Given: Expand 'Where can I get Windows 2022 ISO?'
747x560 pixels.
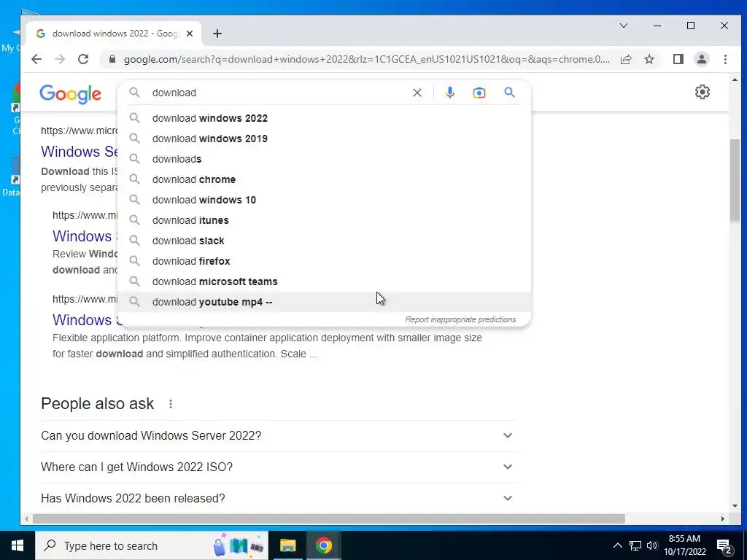Looking at the screenshot, I should tap(279, 467).
